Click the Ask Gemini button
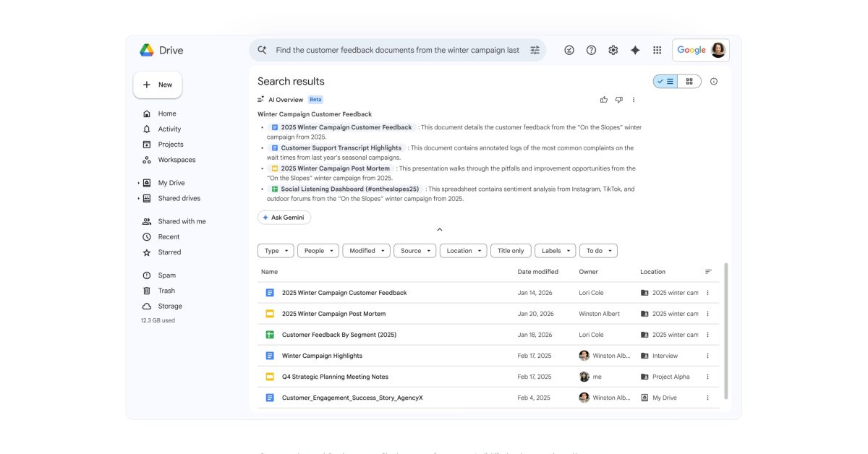 284,218
